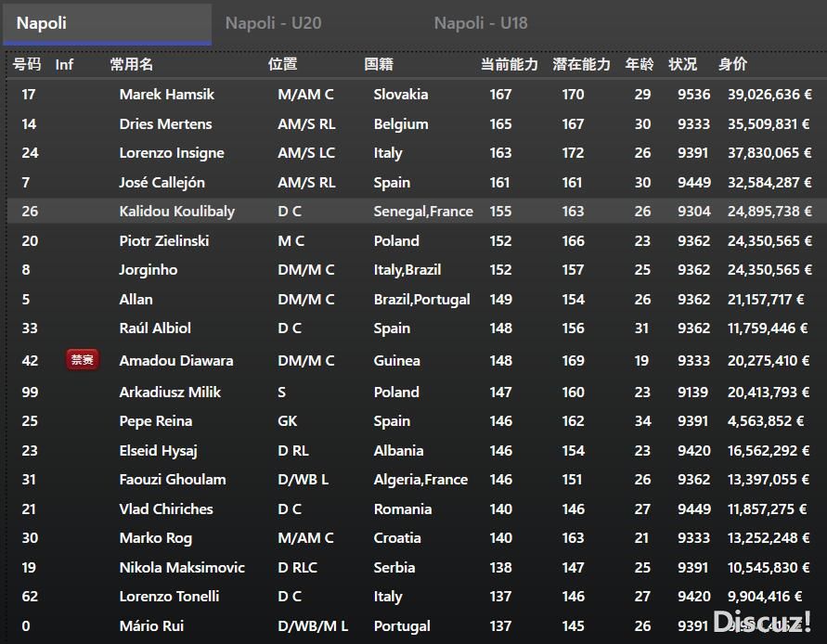Sort by the 国籍 column header

click(x=379, y=64)
